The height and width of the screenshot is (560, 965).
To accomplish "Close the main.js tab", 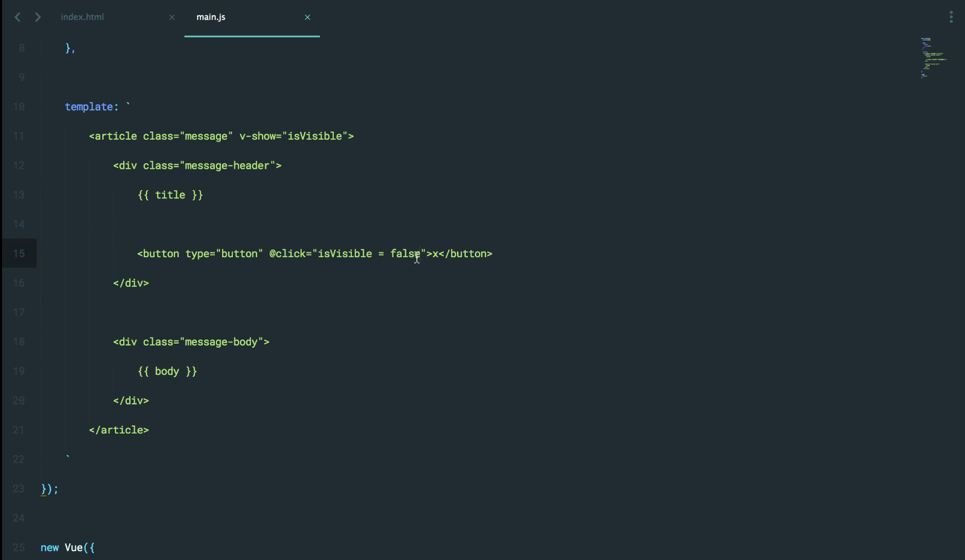I will point(308,17).
